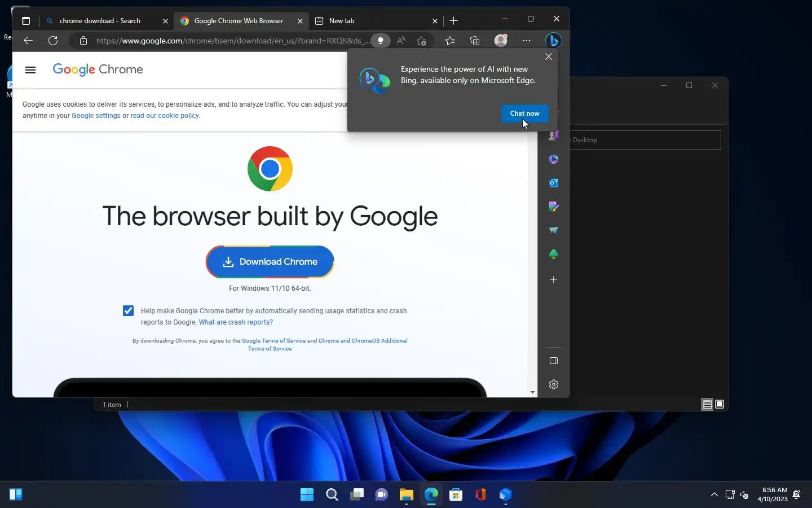Viewport: 812px width, 508px height.
Task: Open the Favorites list icon
Action: 449,41
